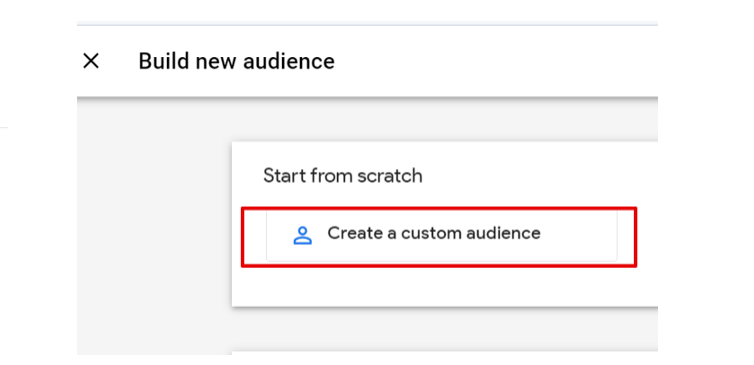Screen dimensions: 754x365
Task: Click the header bar right of the title
Action: coord(495,61)
